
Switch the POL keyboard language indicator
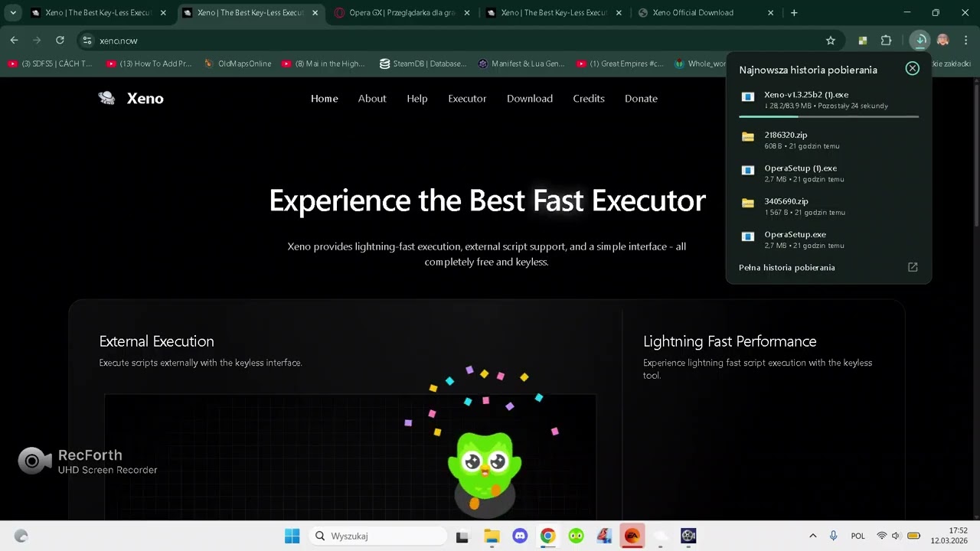pyautogui.click(x=858, y=536)
